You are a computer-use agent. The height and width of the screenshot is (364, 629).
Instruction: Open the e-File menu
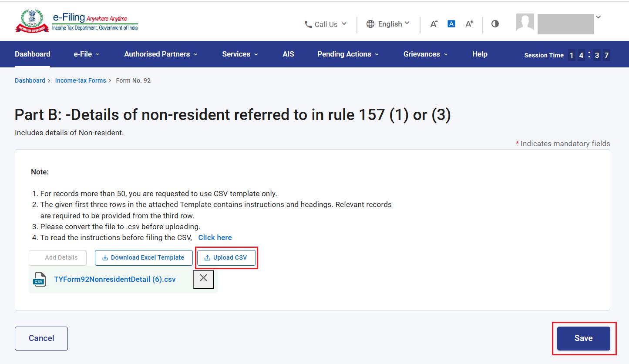click(x=87, y=54)
